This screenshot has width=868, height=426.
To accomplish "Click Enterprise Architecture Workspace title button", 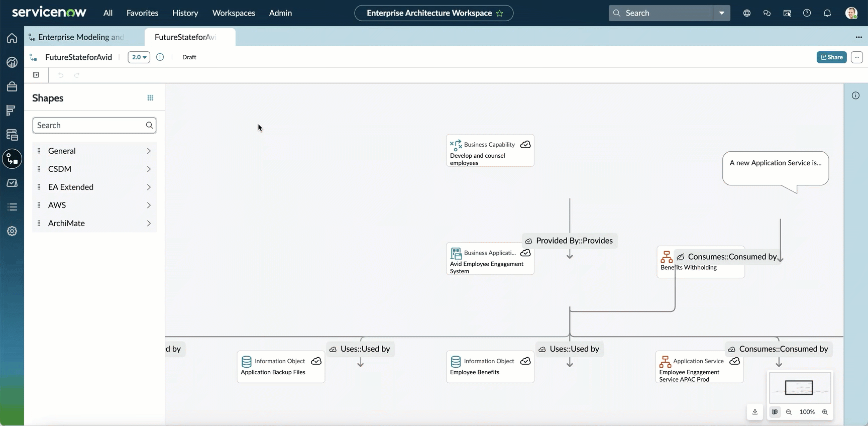I will tap(434, 13).
